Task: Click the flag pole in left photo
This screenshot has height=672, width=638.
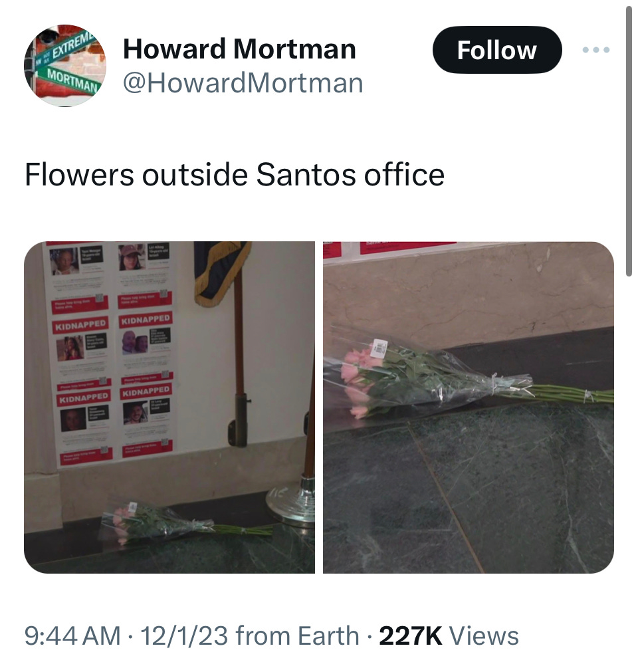Action: [x=241, y=356]
